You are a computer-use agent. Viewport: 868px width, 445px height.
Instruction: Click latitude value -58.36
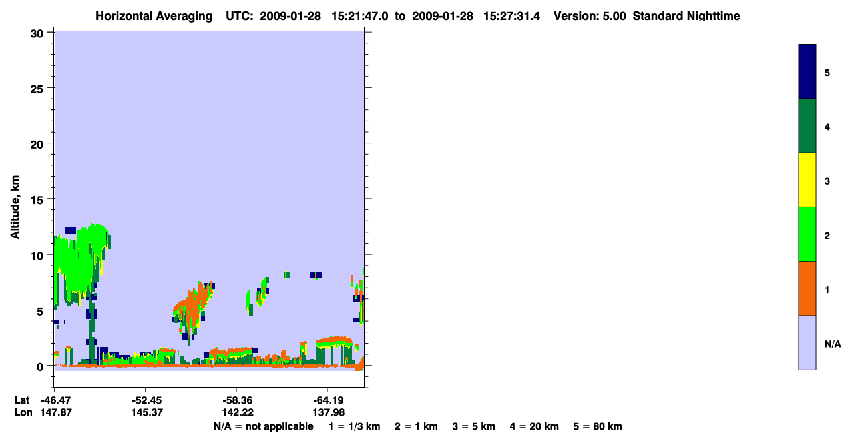(236, 400)
